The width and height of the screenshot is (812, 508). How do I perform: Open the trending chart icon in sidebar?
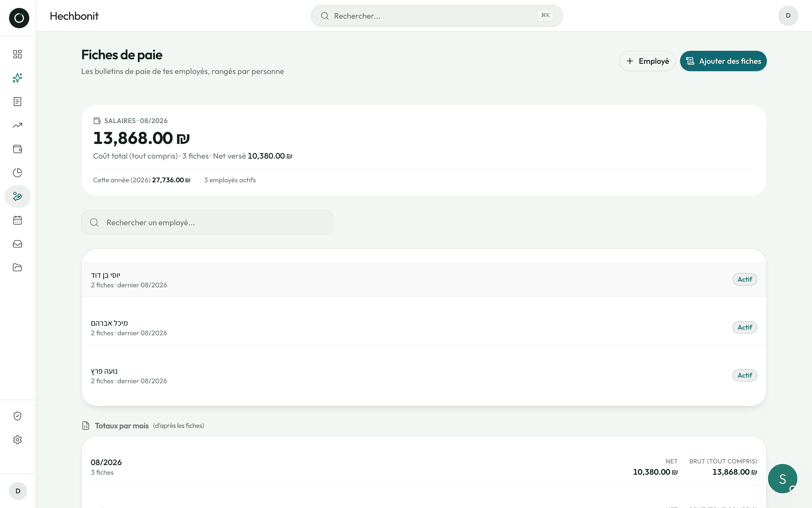coord(17,125)
